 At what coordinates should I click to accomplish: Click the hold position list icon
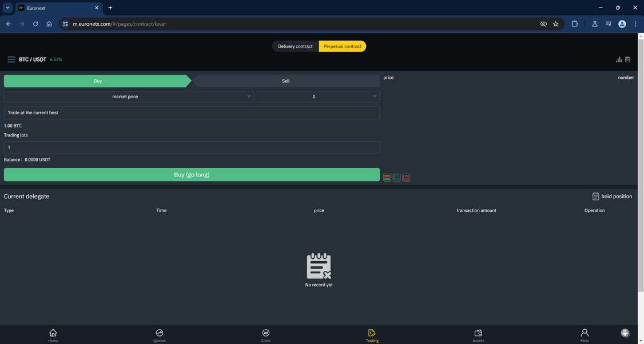(x=595, y=196)
